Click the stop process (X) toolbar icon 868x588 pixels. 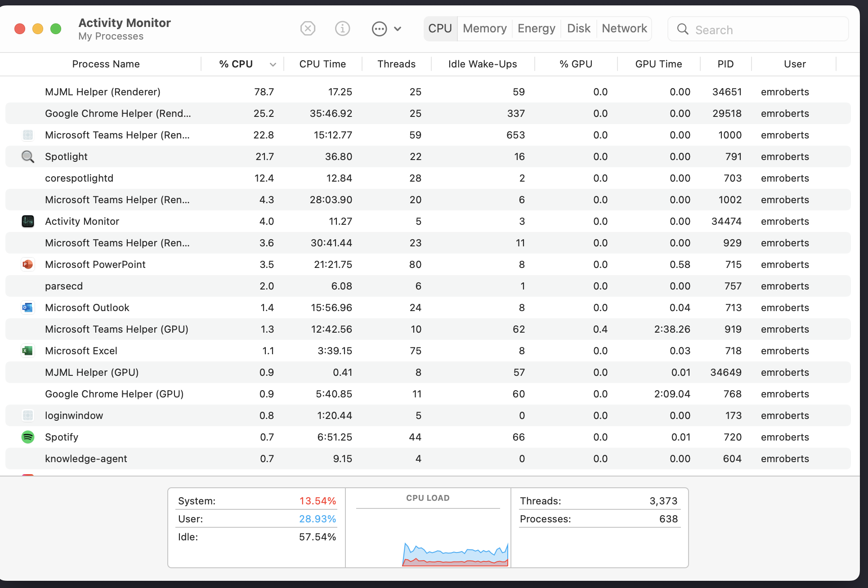[308, 28]
